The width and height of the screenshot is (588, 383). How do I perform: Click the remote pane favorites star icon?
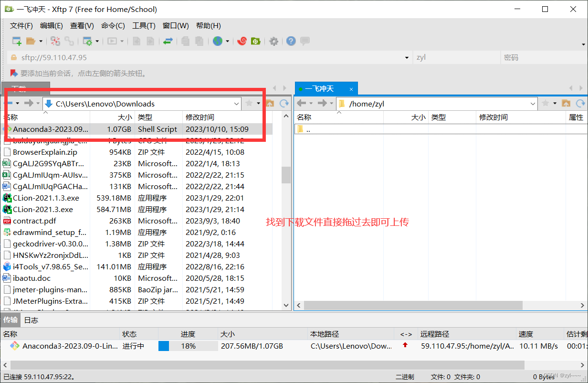[545, 103]
